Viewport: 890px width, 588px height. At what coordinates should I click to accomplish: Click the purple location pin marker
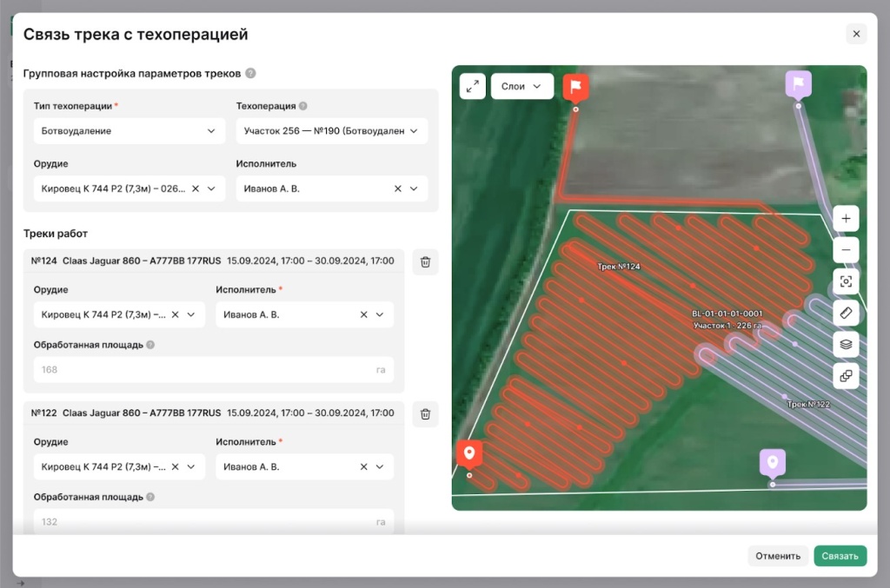pos(772,462)
